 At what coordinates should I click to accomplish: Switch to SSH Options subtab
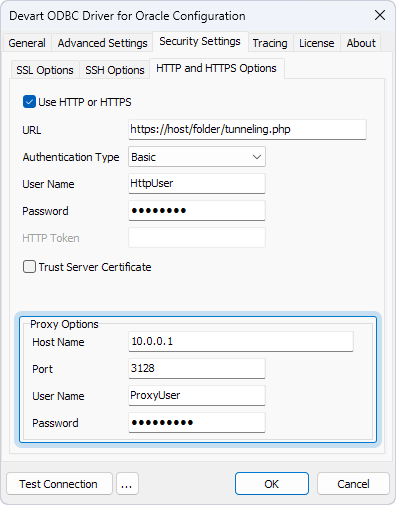[115, 70]
